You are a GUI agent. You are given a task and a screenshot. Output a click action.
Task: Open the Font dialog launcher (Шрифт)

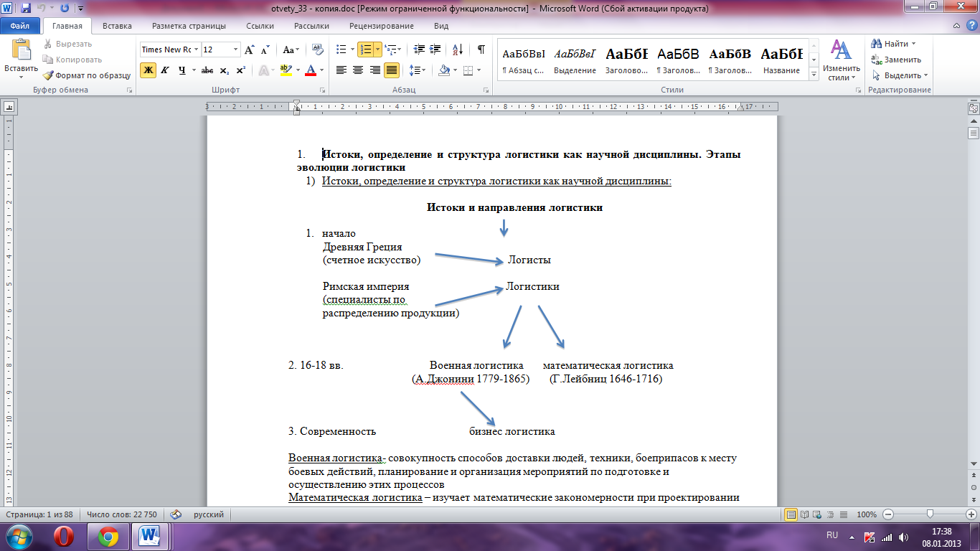[322, 90]
